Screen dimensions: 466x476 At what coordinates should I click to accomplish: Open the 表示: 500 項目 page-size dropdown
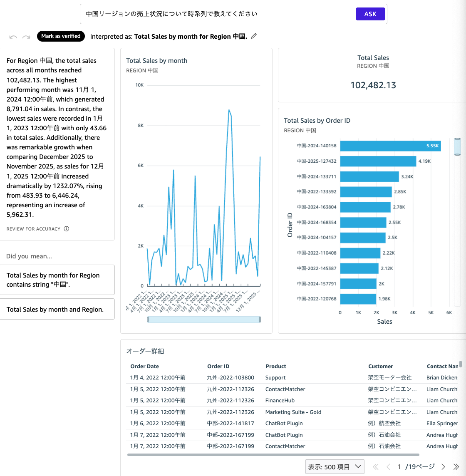coord(335,466)
